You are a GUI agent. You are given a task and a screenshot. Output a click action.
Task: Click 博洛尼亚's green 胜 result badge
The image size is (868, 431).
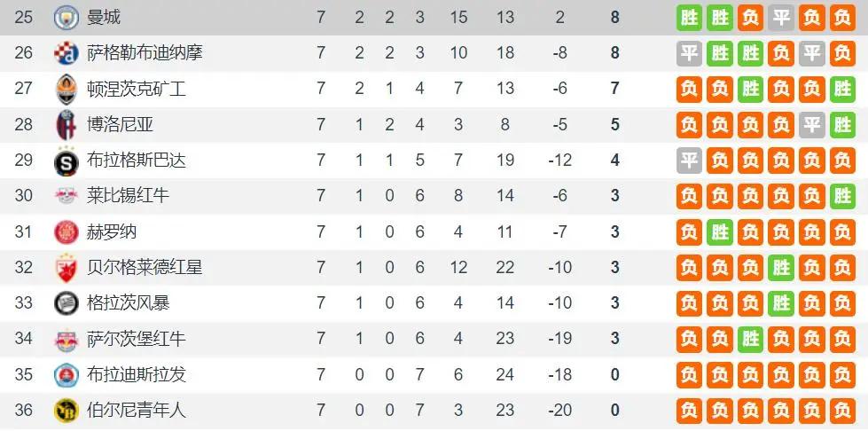[x=842, y=124]
